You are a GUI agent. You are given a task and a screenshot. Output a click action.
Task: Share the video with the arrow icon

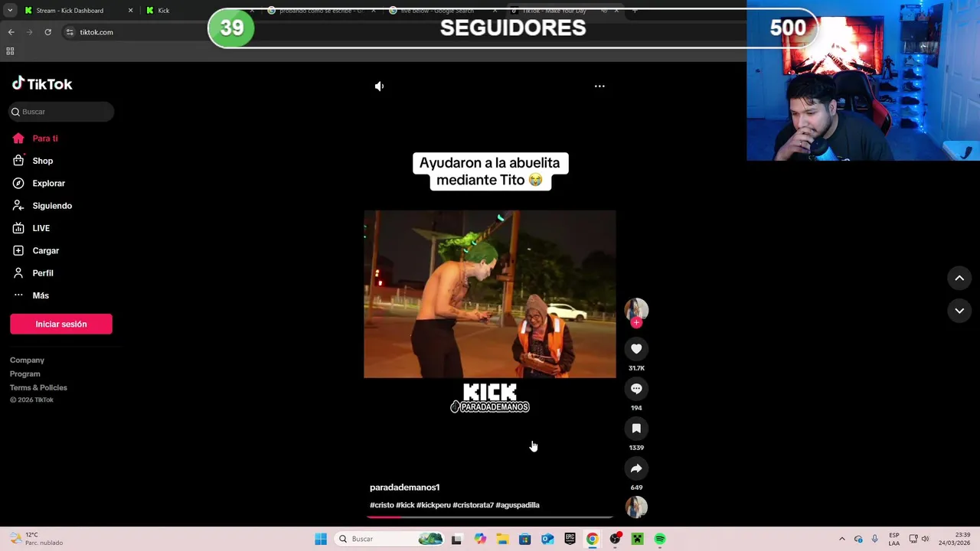point(636,468)
